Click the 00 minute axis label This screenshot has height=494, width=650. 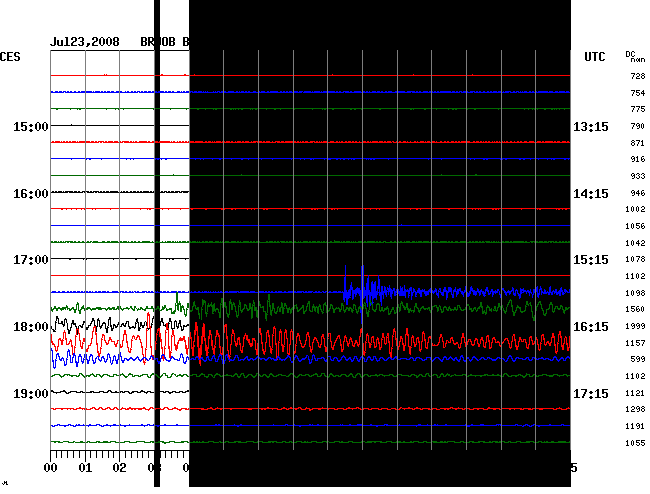[51, 468]
